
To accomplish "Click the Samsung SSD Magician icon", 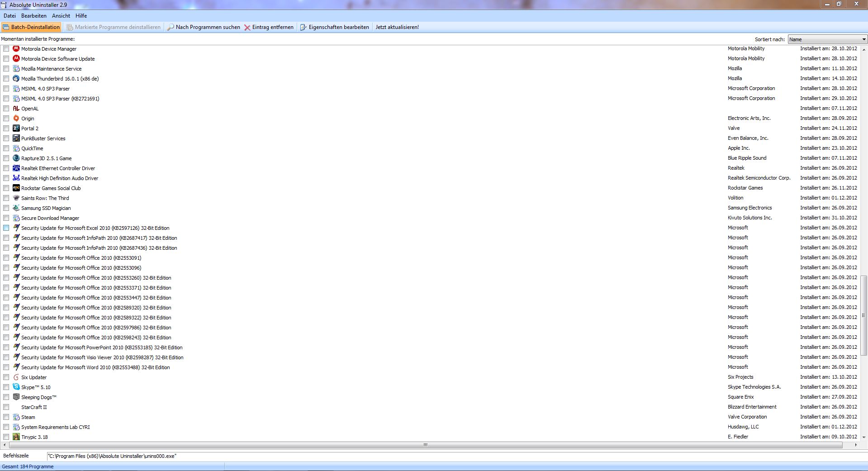I will pos(16,208).
